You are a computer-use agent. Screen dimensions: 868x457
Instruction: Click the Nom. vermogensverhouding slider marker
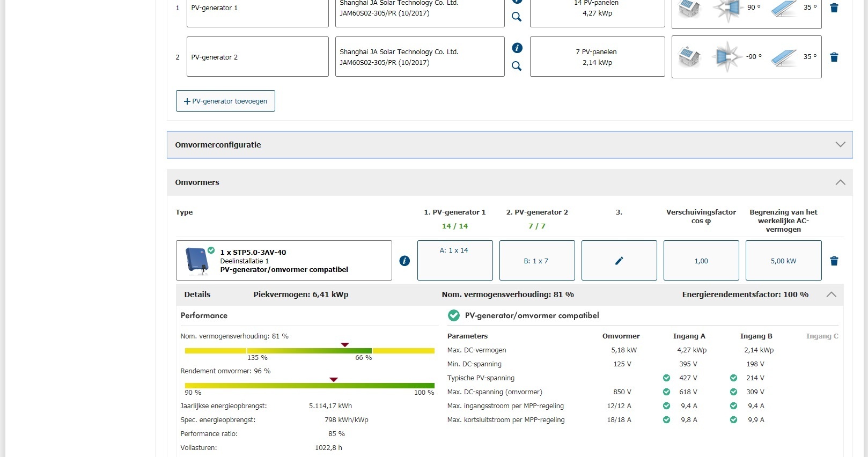(x=345, y=345)
